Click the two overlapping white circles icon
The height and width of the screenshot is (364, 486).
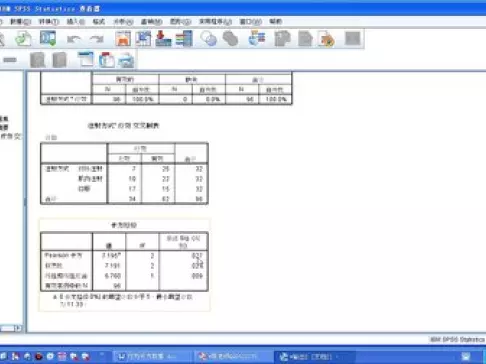point(209,39)
